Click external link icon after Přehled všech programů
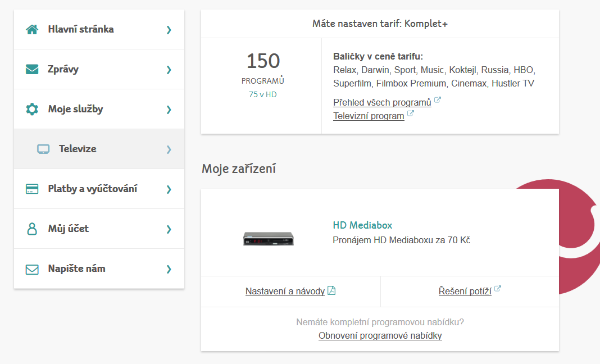This screenshot has height=364, width=600. point(438,100)
